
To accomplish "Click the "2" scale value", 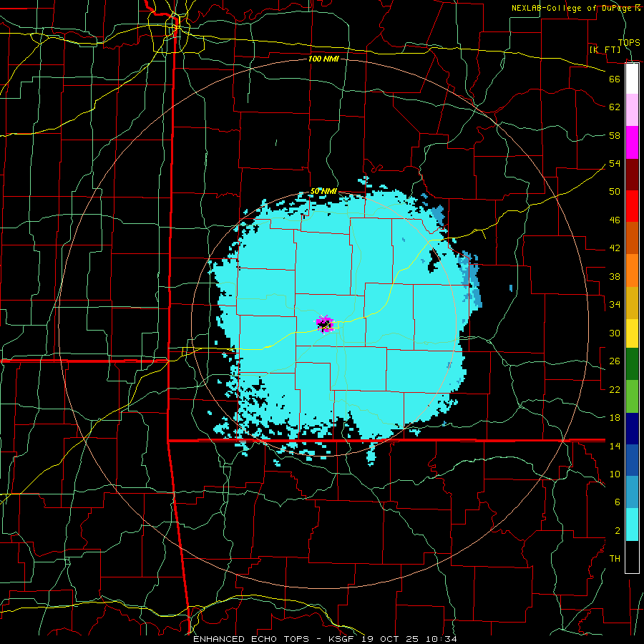I will [x=617, y=530].
